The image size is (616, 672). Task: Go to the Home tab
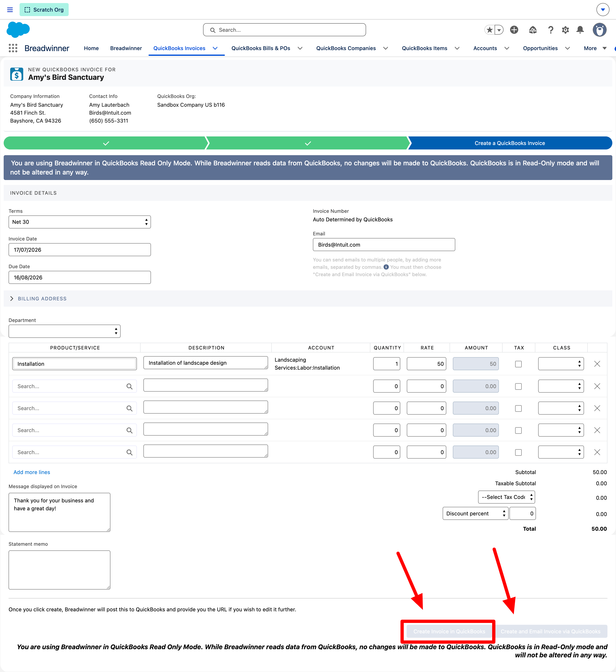click(x=91, y=48)
